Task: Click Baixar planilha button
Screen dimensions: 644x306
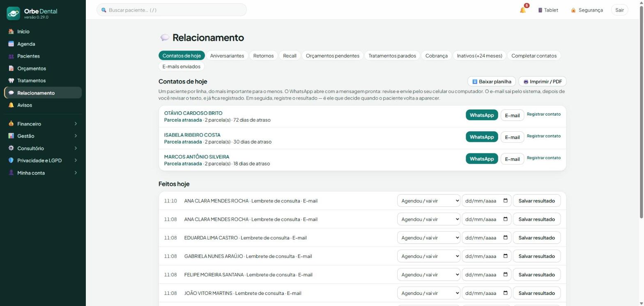Action: pyautogui.click(x=492, y=81)
